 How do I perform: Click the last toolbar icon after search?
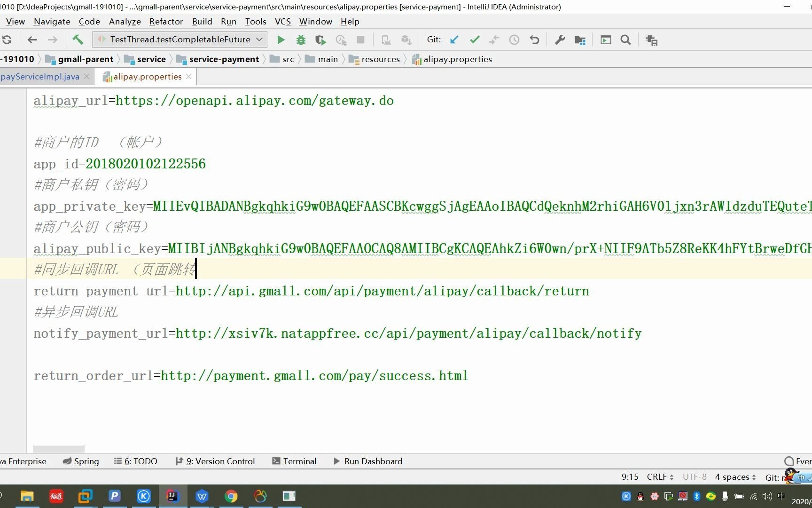651,40
